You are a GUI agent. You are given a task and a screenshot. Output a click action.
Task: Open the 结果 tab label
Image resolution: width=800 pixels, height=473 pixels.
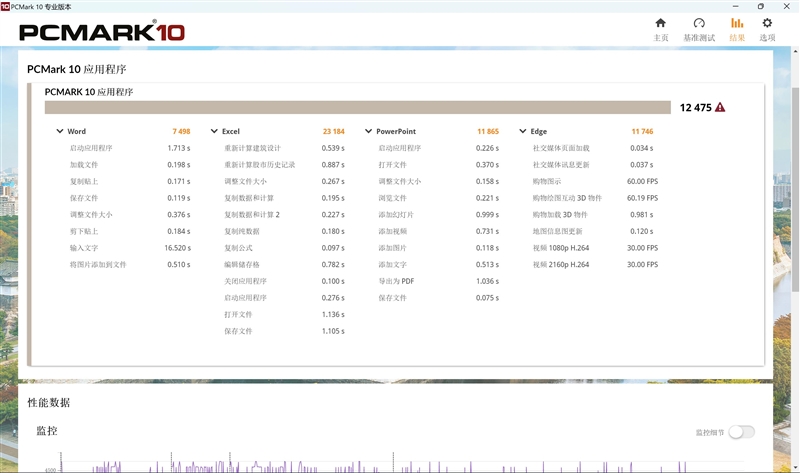(737, 38)
